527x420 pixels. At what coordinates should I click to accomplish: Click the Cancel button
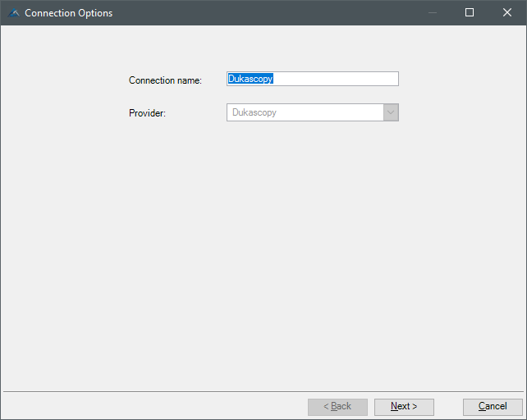point(493,407)
